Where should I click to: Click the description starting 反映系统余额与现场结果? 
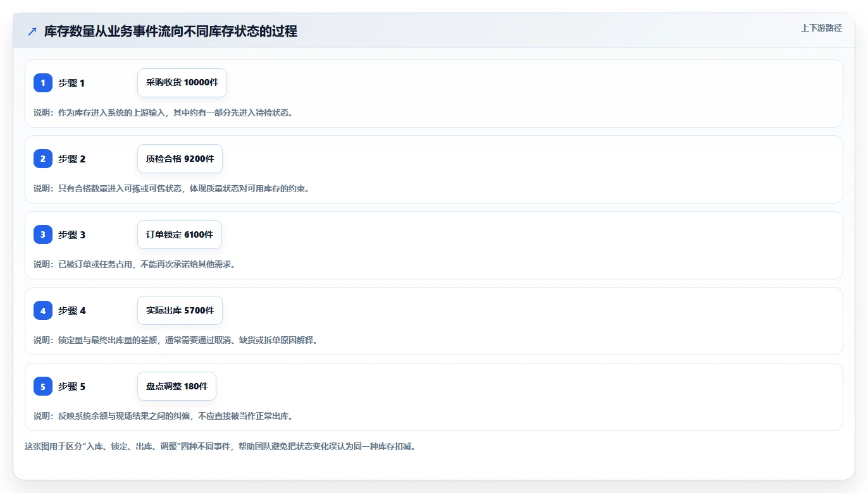pos(163,416)
